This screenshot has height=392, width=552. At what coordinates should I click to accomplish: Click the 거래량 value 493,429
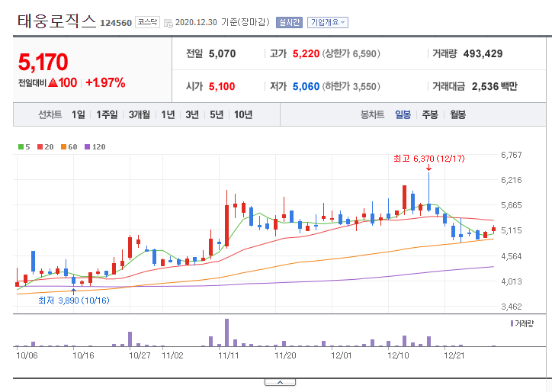point(483,53)
